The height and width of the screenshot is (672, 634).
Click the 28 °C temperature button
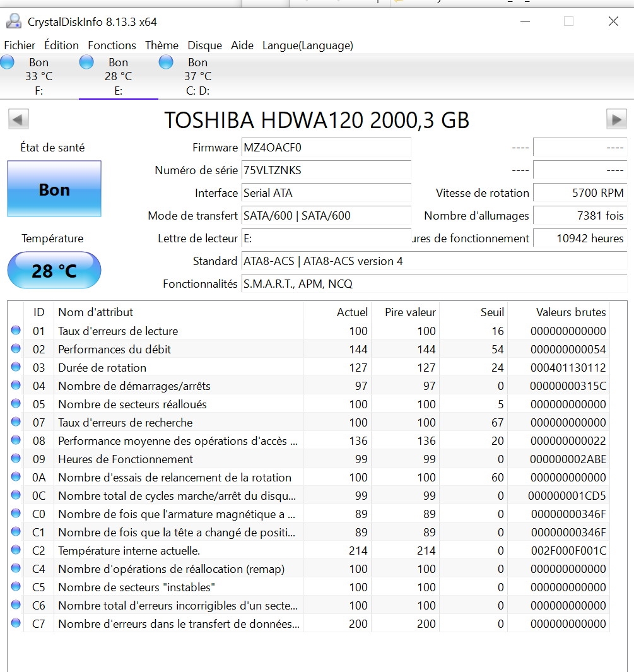click(54, 271)
